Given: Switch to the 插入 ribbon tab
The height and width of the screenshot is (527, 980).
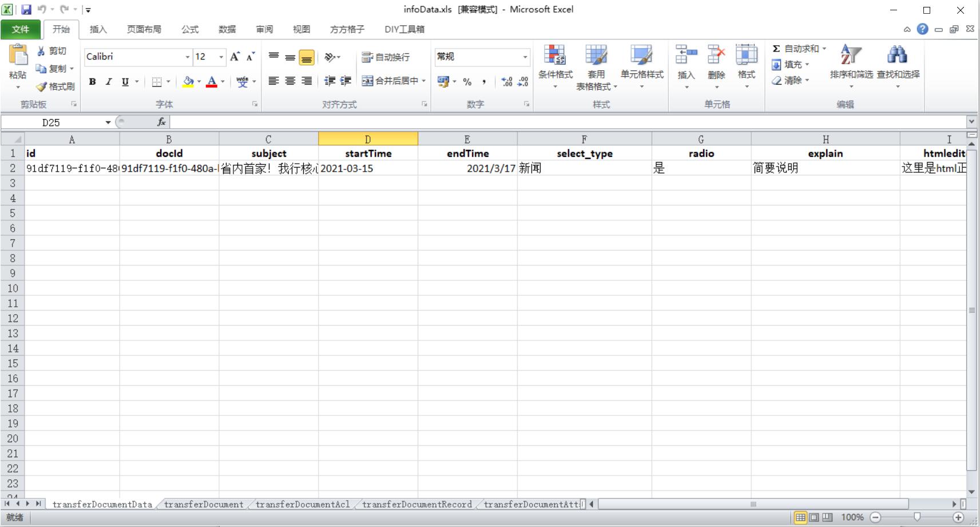Looking at the screenshot, I should coord(98,29).
